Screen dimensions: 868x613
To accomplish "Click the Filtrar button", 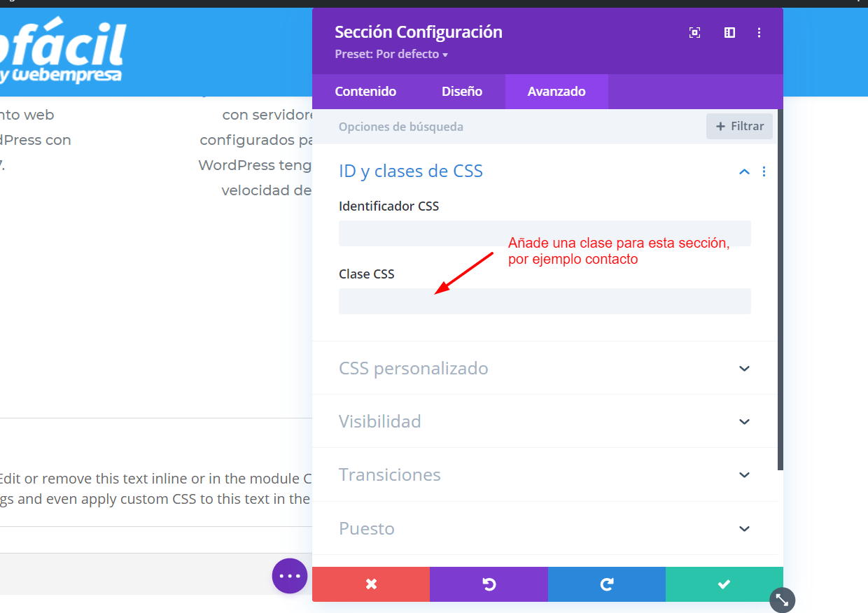I will tap(740, 127).
